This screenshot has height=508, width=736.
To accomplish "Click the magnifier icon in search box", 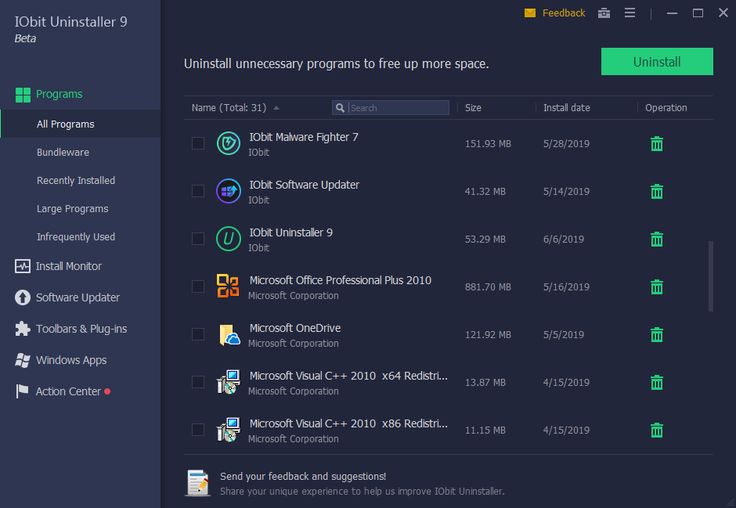I will pos(340,108).
